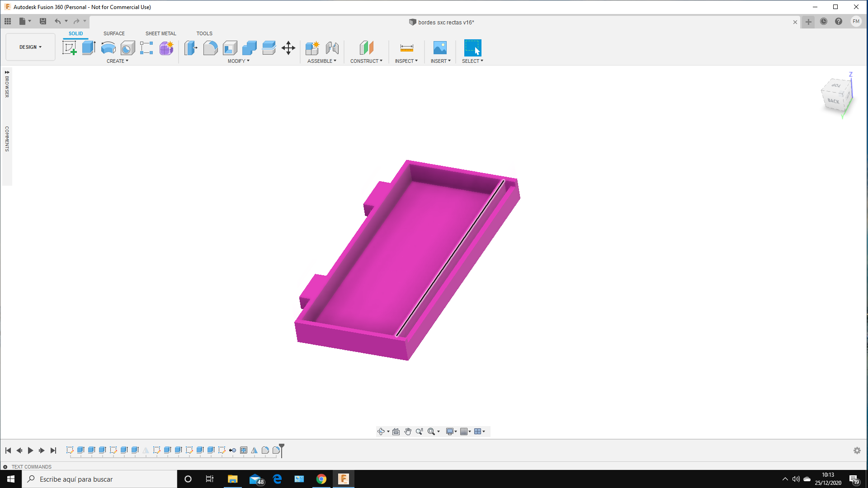Screen dimensions: 868x488
Task: Open the Design workspace switcher
Action: tap(29, 47)
